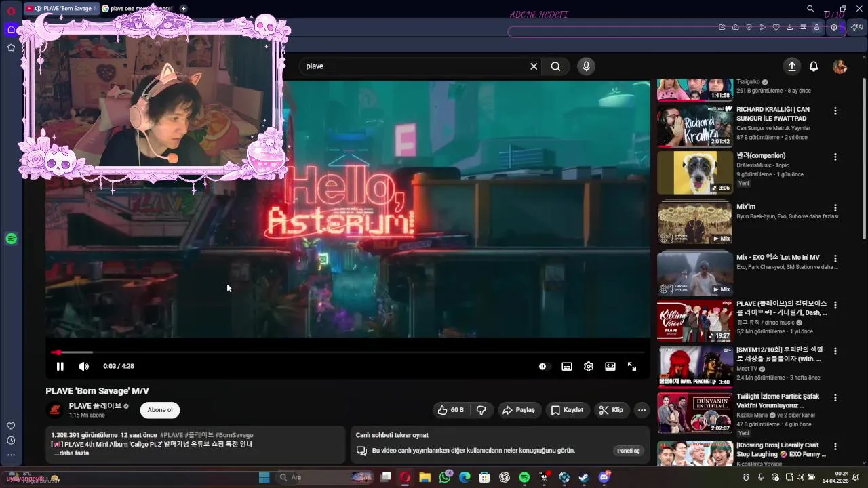Open Discord from taskbar
868x488 pixels.
click(x=604, y=477)
